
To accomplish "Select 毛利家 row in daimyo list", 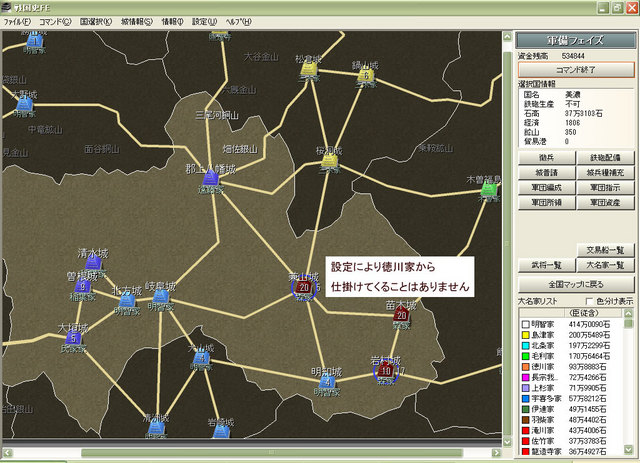I will pos(571,356).
